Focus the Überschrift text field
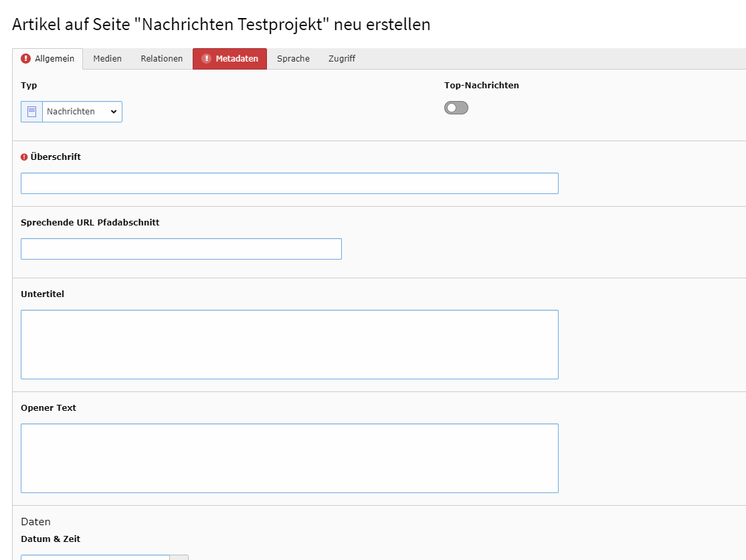This screenshot has width=746, height=560. pos(289,183)
